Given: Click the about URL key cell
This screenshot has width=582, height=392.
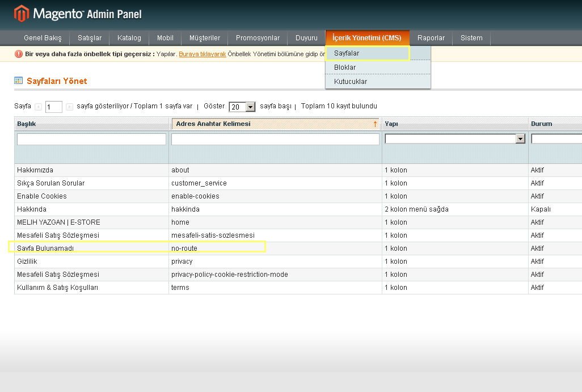Looking at the screenshot, I should pyautogui.click(x=275, y=170).
